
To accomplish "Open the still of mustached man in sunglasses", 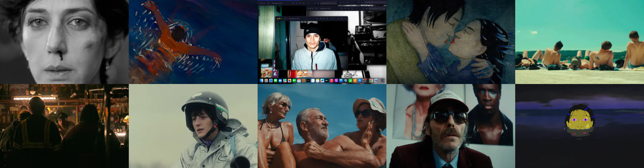I will [x=451, y=126].
